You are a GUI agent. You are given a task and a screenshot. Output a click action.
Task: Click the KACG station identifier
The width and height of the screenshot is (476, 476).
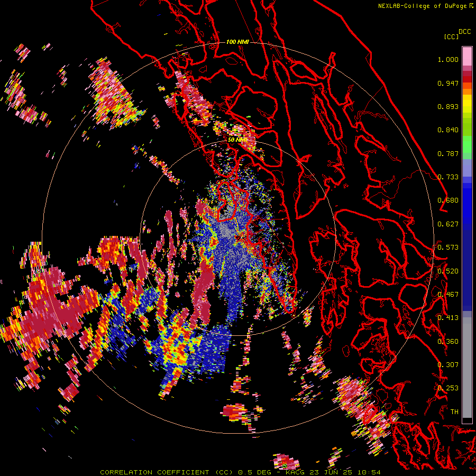[x=296, y=472]
